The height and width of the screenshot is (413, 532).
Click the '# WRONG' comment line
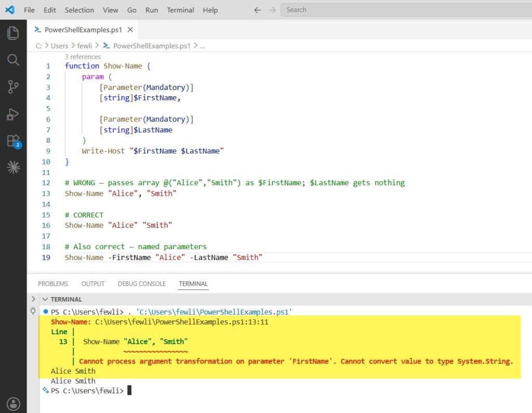pyautogui.click(x=234, y=183)
